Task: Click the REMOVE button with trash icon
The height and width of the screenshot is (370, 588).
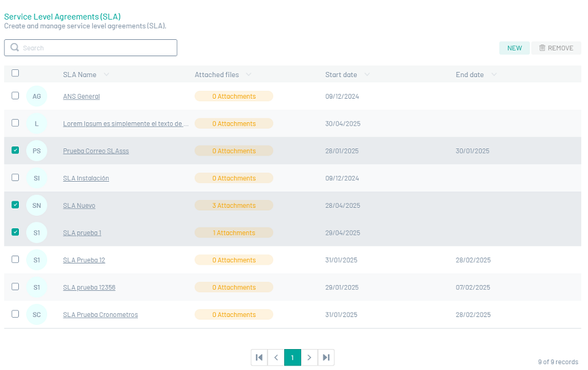Action: click(556, 48)
